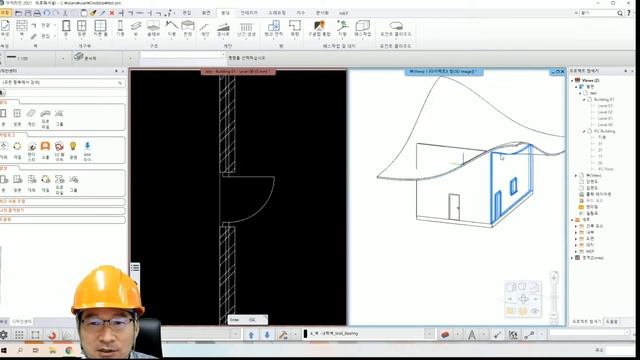Expand the 내 즐겨찾기 section in design center
The height and width of the screenshot is (360, 640).
[62, 210]
